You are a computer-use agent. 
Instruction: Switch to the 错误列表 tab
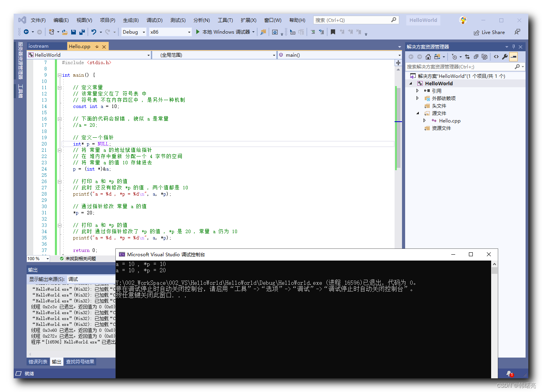click(x=38, y=362)
